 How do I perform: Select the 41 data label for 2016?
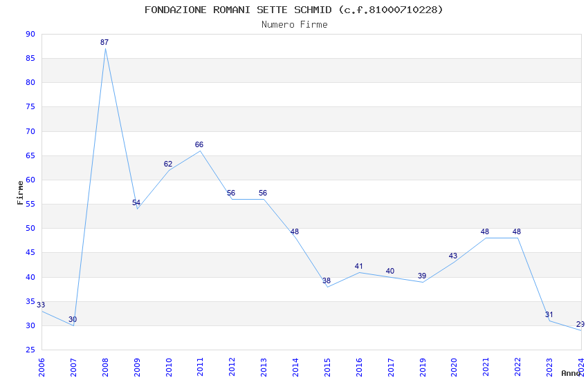pos(358,266)
